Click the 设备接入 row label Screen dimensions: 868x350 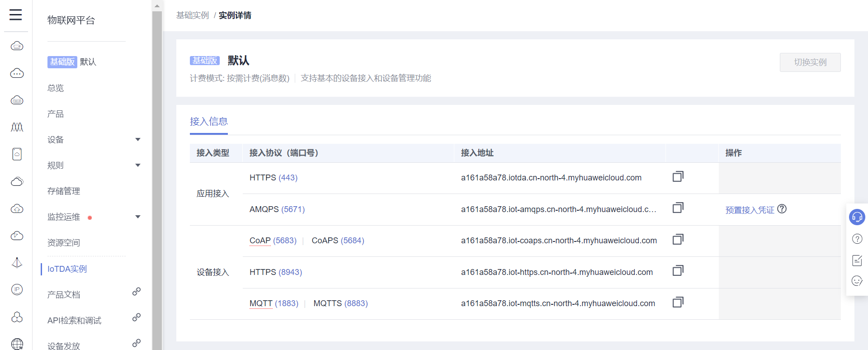[213, 272]
